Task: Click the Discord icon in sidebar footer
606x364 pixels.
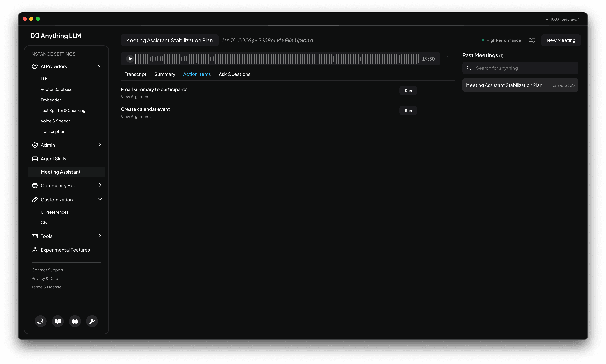Action: click(75, 321)
